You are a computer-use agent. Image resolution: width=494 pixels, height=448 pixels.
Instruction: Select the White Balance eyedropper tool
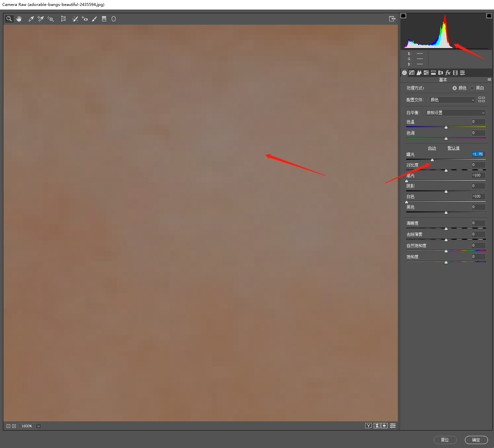(31, 19)
